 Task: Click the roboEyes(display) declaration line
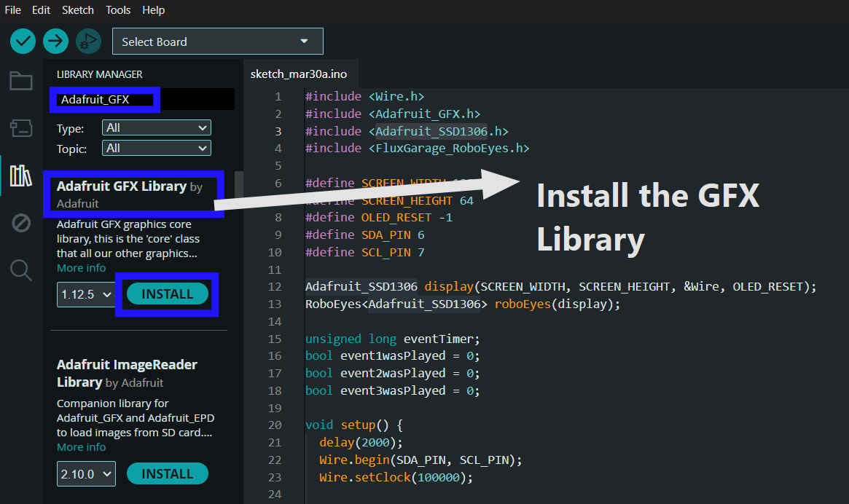coord(463,304)
